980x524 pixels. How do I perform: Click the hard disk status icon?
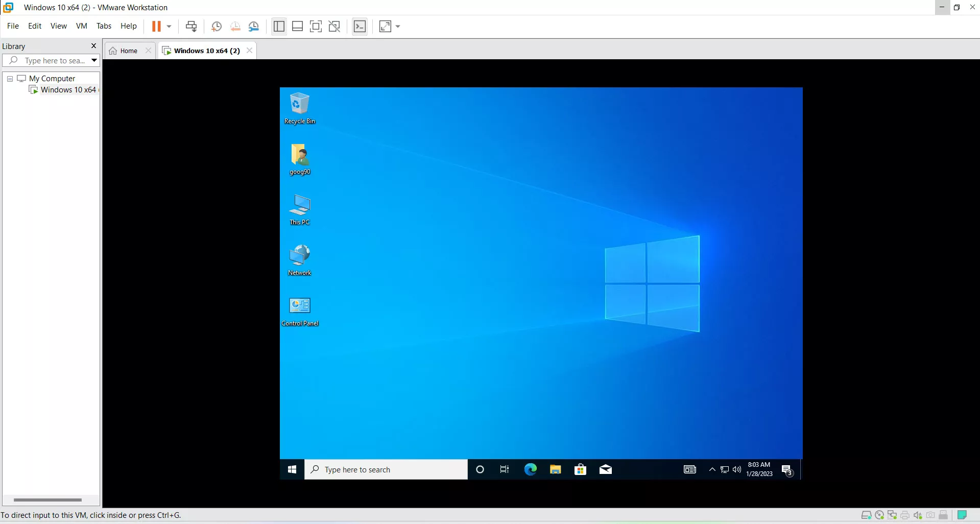(866, 515)
